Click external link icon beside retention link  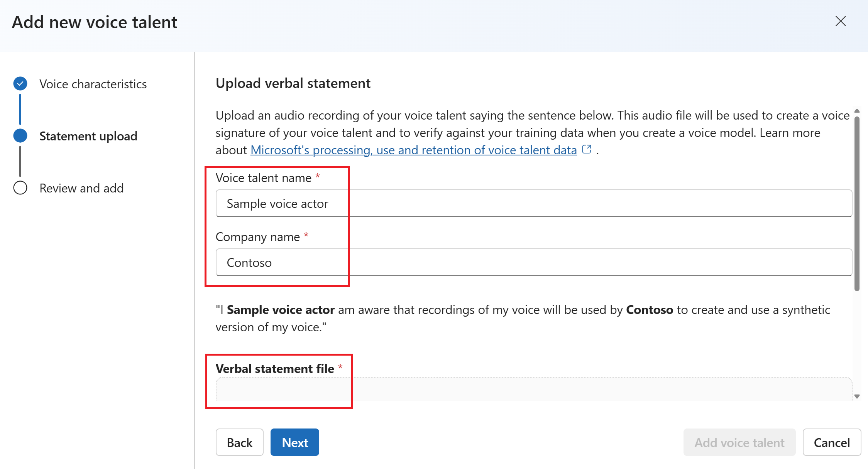click(587, 149)
